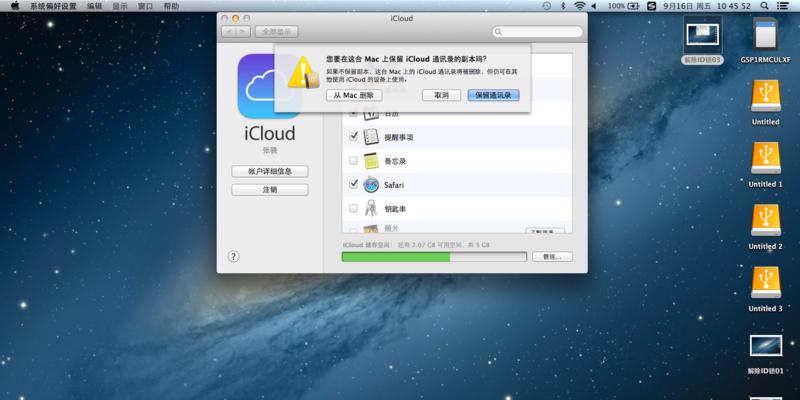Select the 解除ID锁03 desktop screenshot file

[x=703, y=40]
